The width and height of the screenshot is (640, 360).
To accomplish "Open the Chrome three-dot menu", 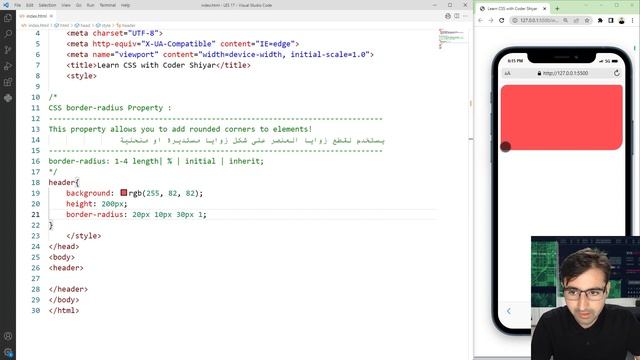I will [x=633, y=20].
